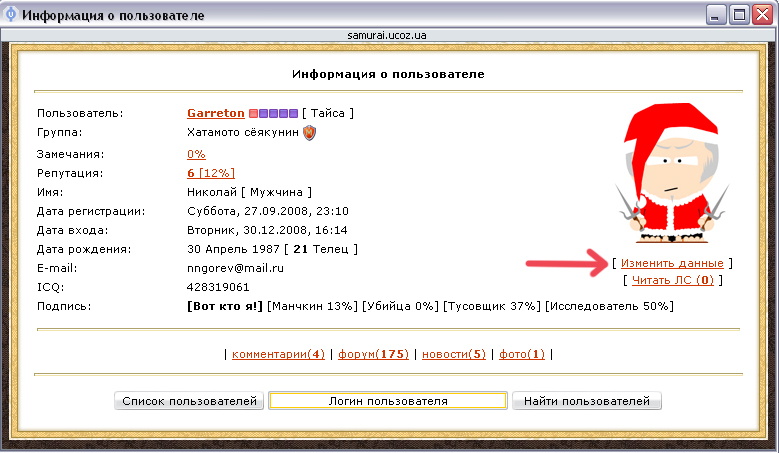This screenshot has height=453, width=779.
Task: Click login date Вторник, 30.12.2008, 16:14
Action: pyautogui.click(x=267, y=230)
